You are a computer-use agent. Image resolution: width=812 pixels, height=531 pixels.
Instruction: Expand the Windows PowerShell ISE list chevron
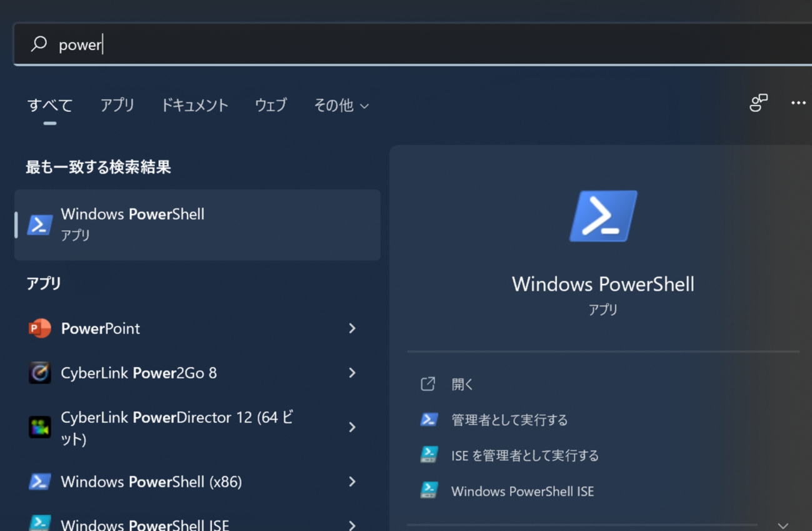pyautogui.click(x=353, y=525)
